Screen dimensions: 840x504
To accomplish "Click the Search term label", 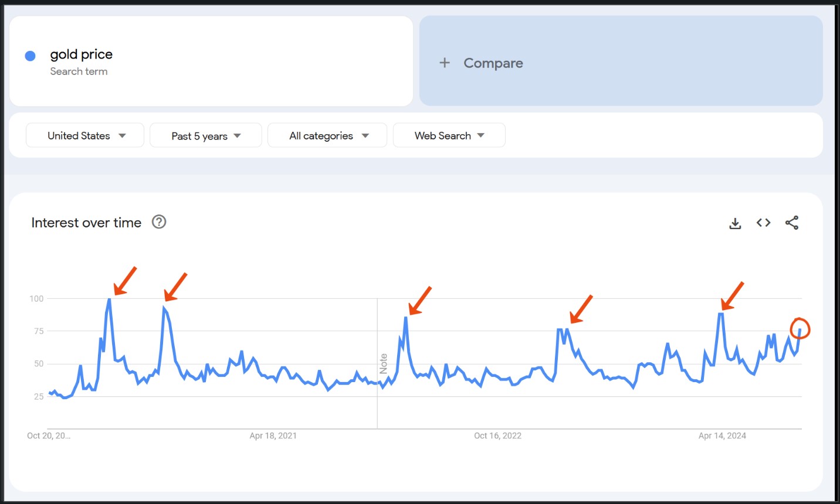I will click(x=79, y=71).
